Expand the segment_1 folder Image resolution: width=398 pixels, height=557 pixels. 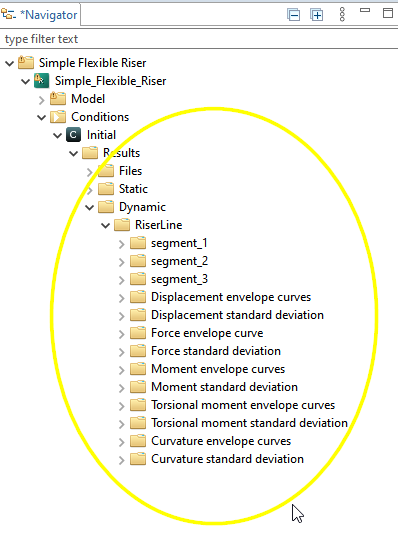[122, 244]
